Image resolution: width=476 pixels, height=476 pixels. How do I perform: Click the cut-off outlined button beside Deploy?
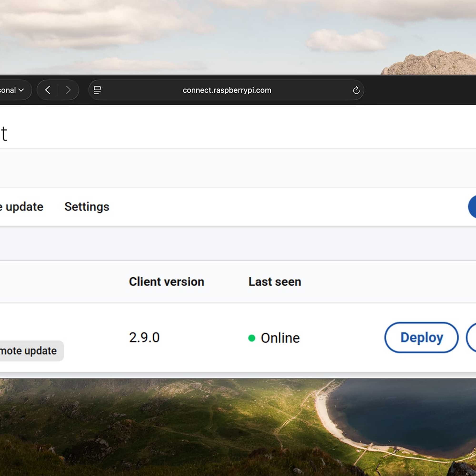(471, 337)
